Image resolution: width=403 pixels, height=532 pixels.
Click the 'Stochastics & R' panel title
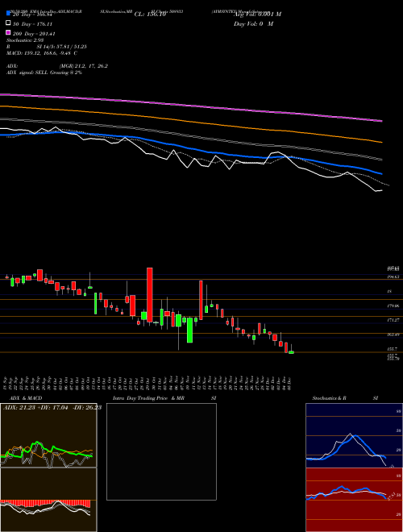pyautogui.click(x=330, y=398)
